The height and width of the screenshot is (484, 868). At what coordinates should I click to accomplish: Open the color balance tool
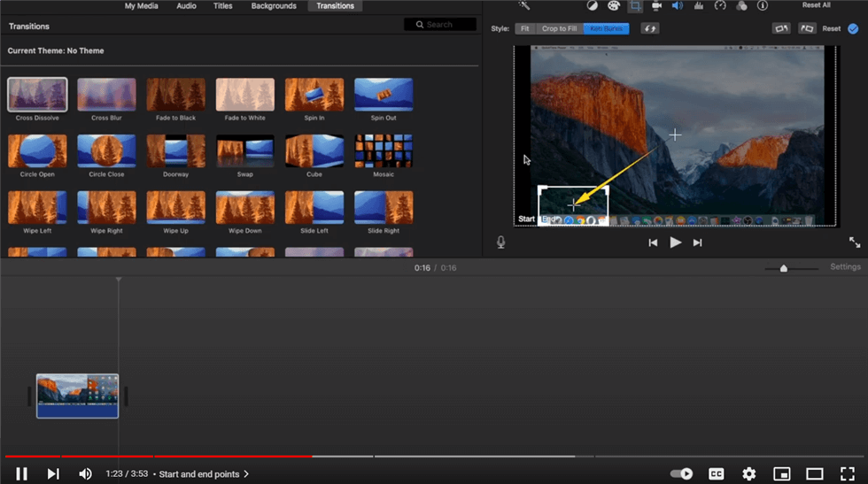click(593, 5)
